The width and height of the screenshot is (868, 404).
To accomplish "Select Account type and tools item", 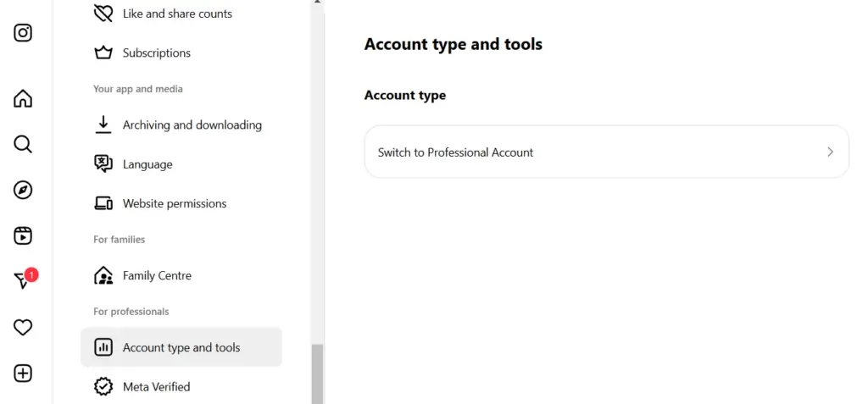I will click(x=181, y=347).
